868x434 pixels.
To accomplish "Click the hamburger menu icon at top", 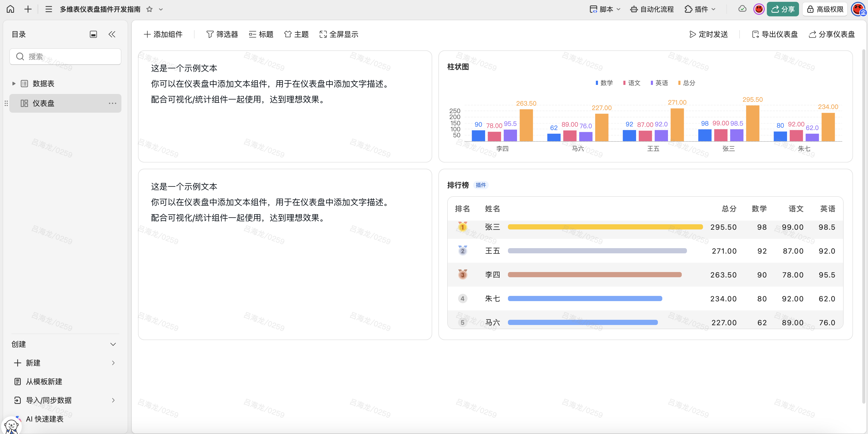I will (x=49, y=9).
